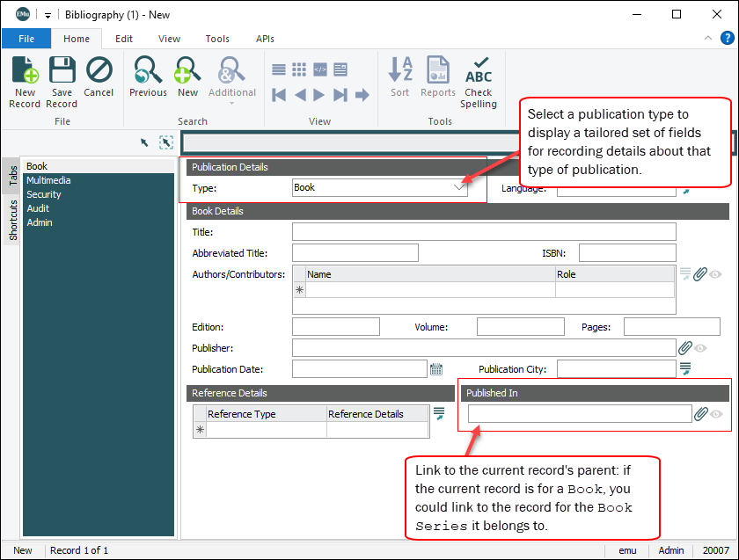Switch to the Tools ribbon tab
Viewport: 739px width, 560px height.
217,39
